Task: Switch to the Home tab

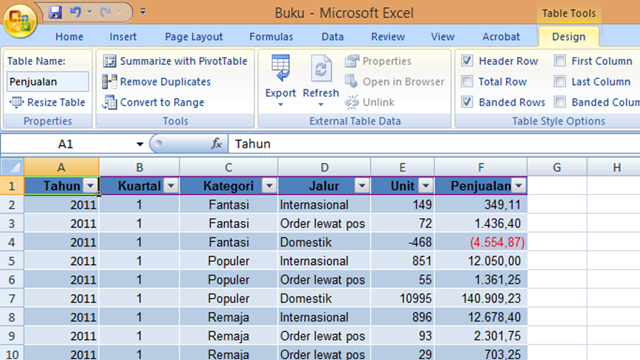Action: [x=69, y=37]
